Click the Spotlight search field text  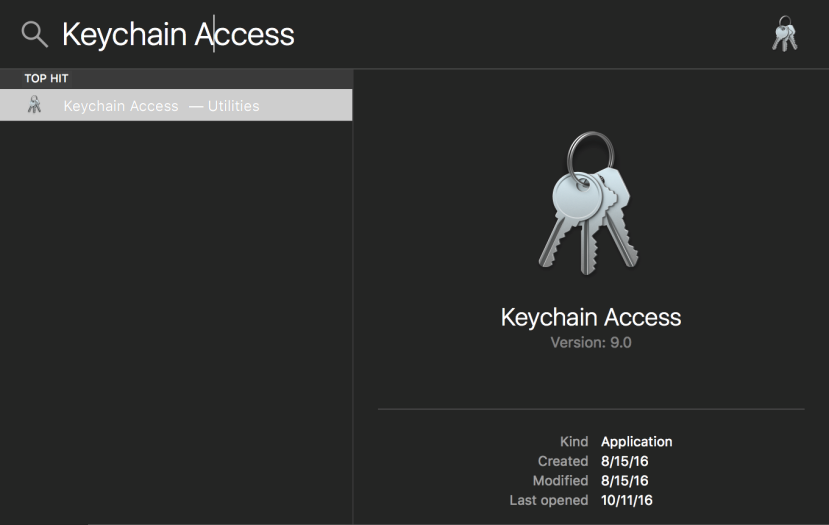178,35
